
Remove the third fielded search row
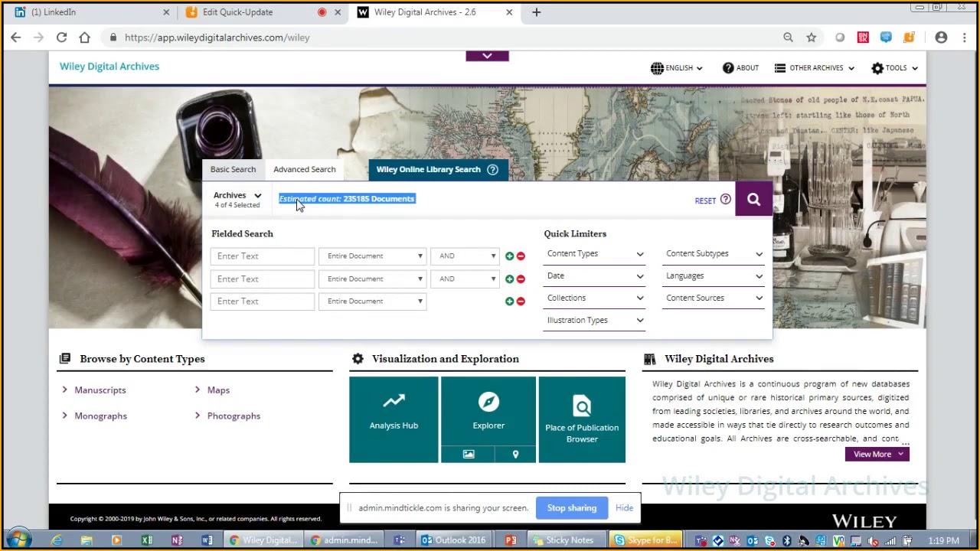(521, 302)
